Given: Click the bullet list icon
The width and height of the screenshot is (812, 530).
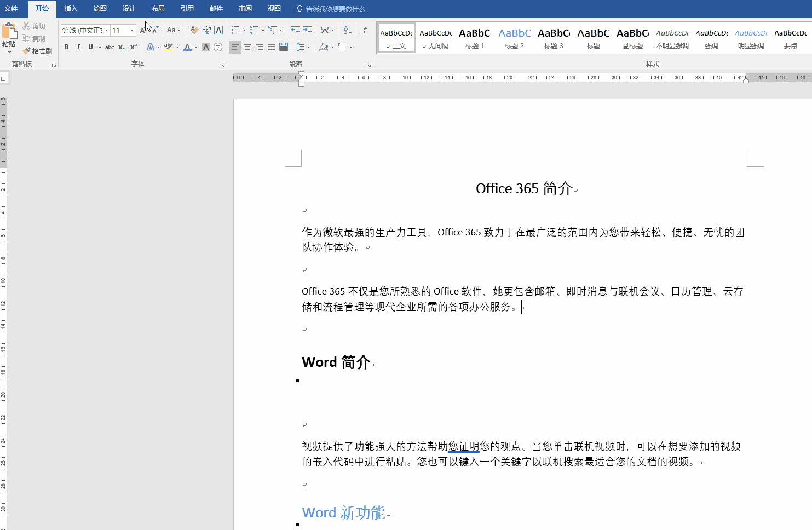Looking at the screenshot, I should click(235, 30).
